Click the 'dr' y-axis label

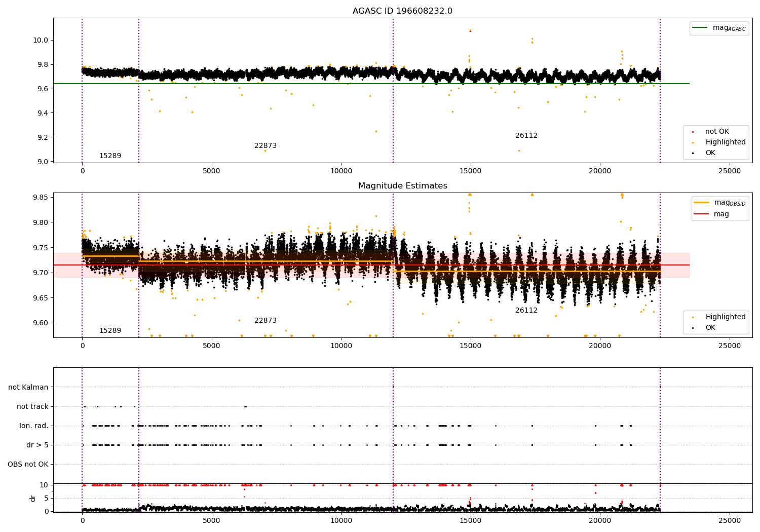[33, 498]
